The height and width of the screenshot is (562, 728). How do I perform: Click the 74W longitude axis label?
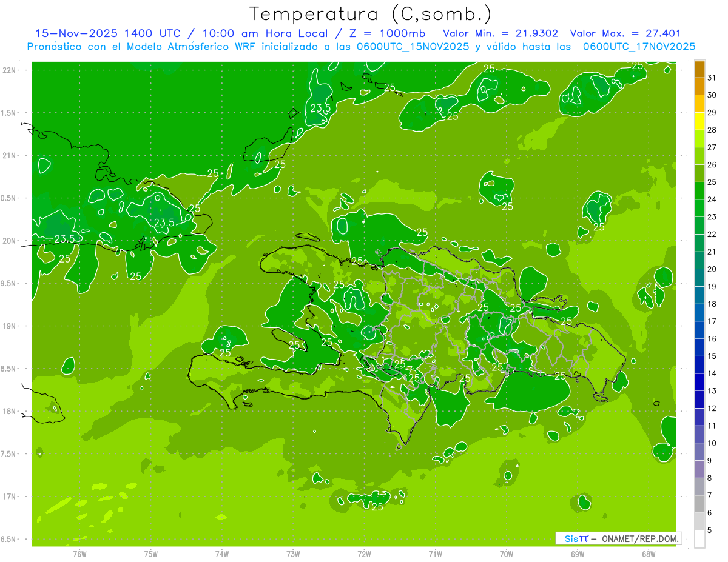pos(222,554)
